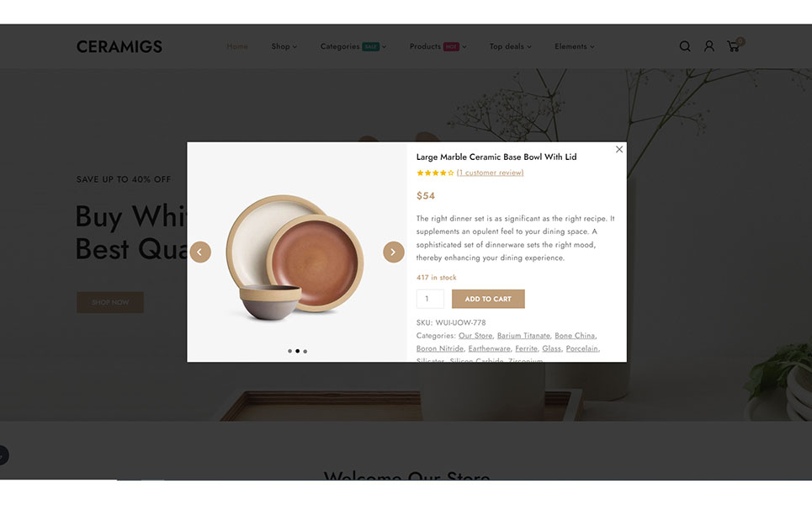Open the shopping cart icon
812x505 pixels.
[x=735, y=45]
